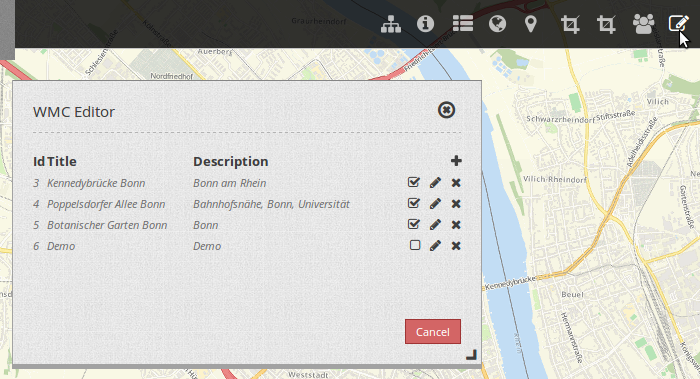Delete the Demo entry
700x379 pixels.
(456, 246)
